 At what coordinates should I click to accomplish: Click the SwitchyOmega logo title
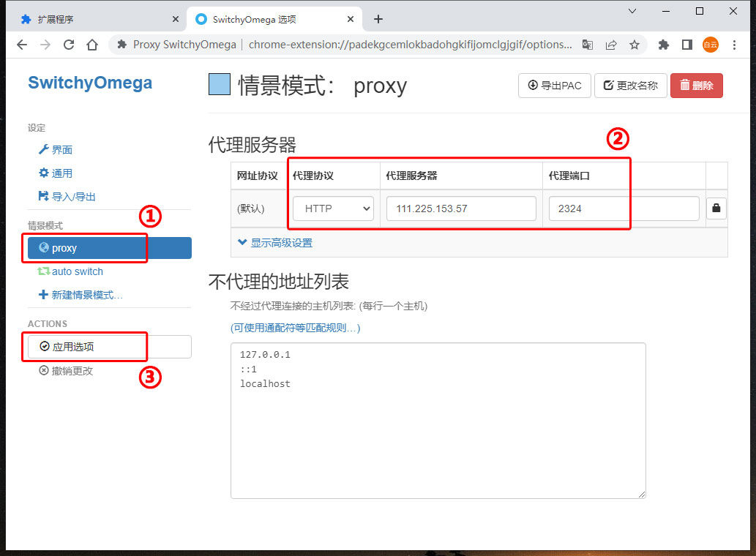point(90,83)
